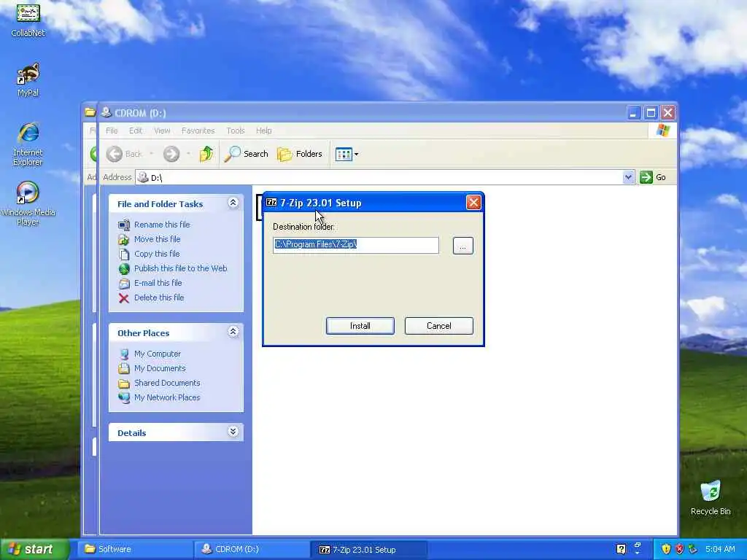747x560 pixels.
Task: Open the File menu
Action: [x=112, y=131]
